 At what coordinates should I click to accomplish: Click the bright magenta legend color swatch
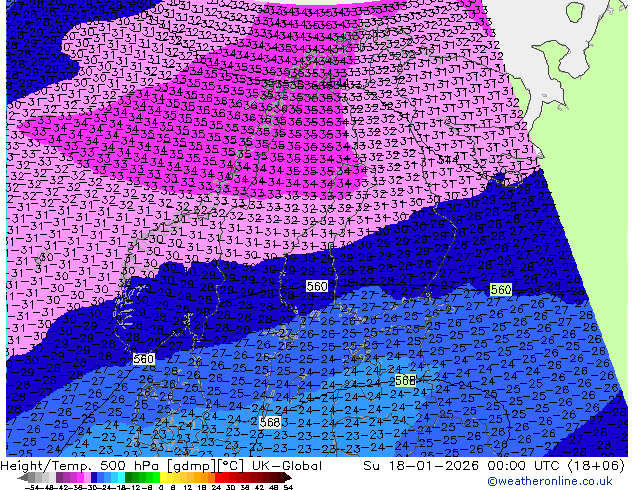coord(80,477)
